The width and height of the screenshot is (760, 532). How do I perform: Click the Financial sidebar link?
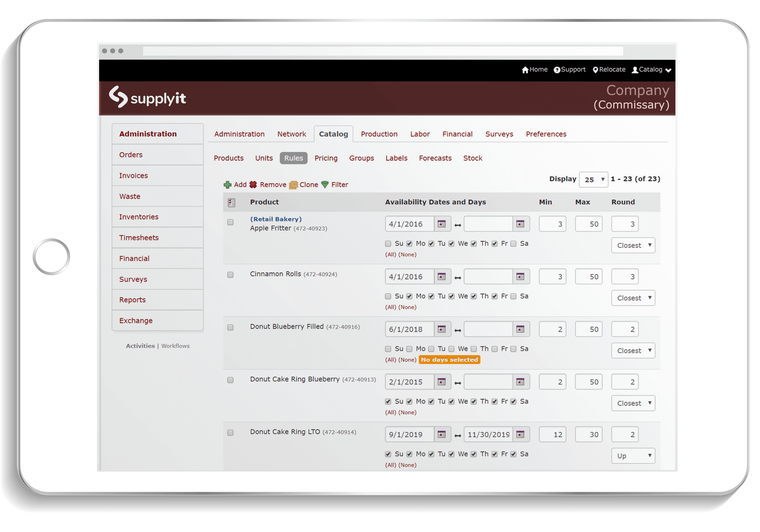[x=134, y=258]
